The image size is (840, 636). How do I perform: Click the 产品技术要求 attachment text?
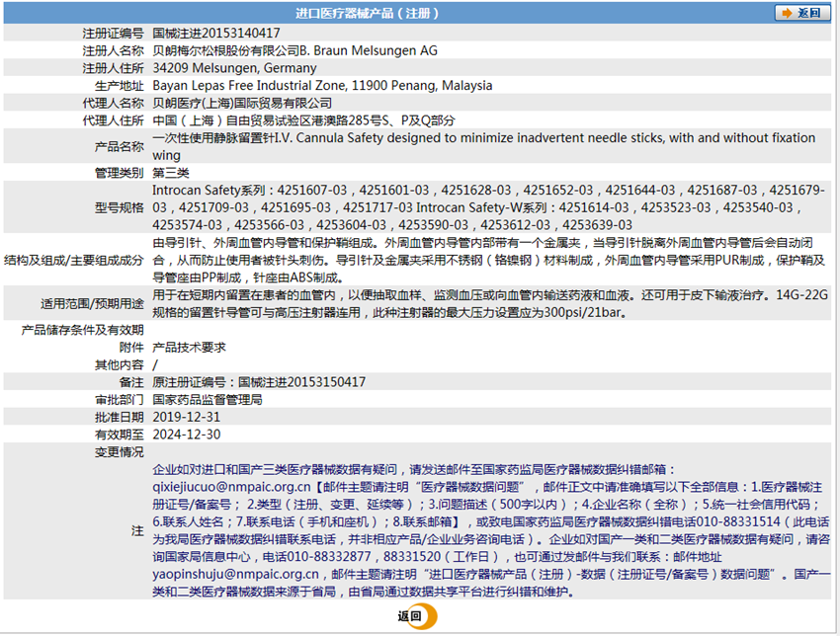(x=189, y=348)
